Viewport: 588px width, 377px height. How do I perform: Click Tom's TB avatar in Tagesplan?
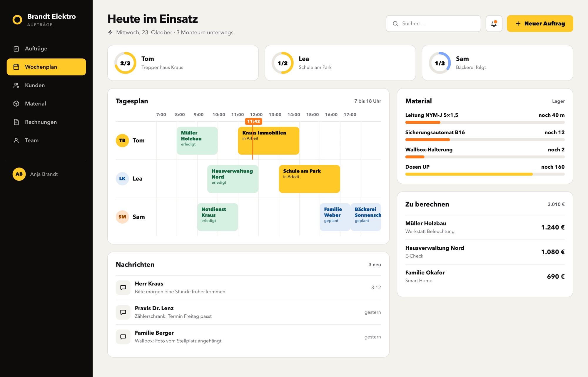click(x=122, y=140)
